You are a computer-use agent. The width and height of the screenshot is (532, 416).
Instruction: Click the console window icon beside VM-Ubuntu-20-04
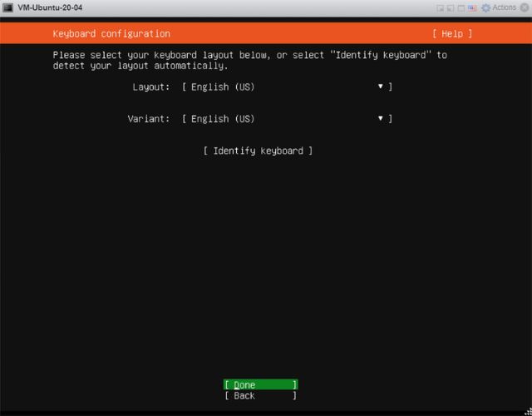(x=7, y=7)
